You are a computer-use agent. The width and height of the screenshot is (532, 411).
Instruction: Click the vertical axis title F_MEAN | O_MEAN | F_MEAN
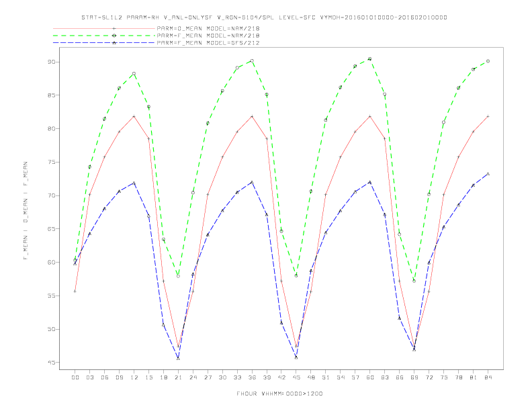pyautogui.click(x=26, y=211)
